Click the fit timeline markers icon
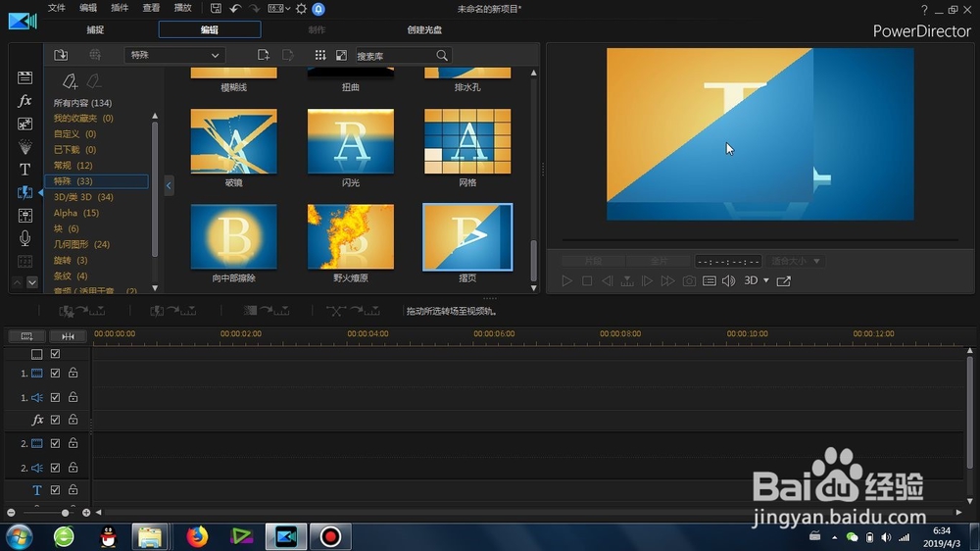Viewport: 980px width, 551px height. (x=68, y=336)
